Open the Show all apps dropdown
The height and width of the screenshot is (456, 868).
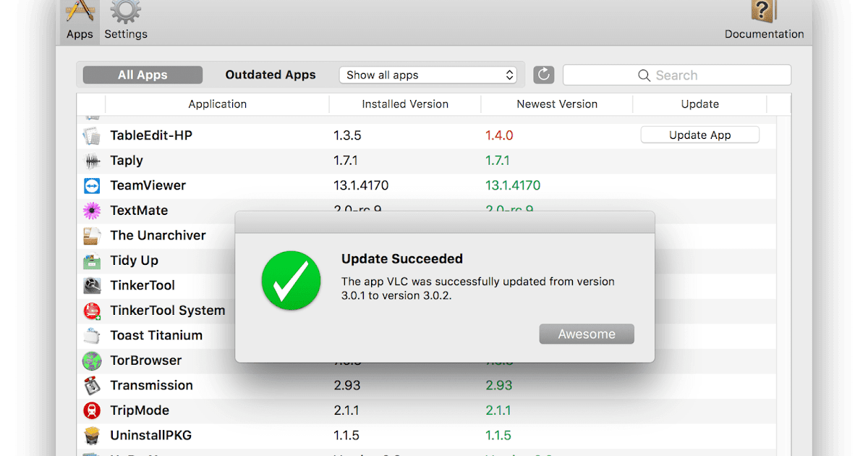pyautogui.click(x=428, y=75)
